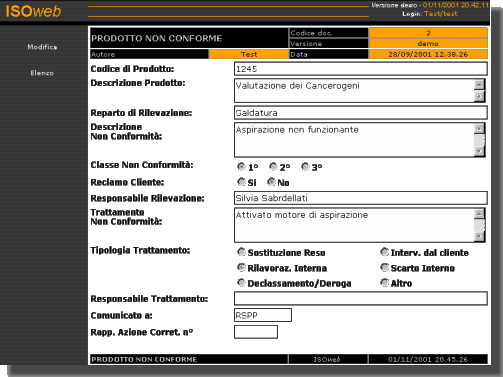Image resolution: width=503 pixels, height=377 pixels.
Task: Select Sostituzione Reso radio button
Action: tap(241, 252)
